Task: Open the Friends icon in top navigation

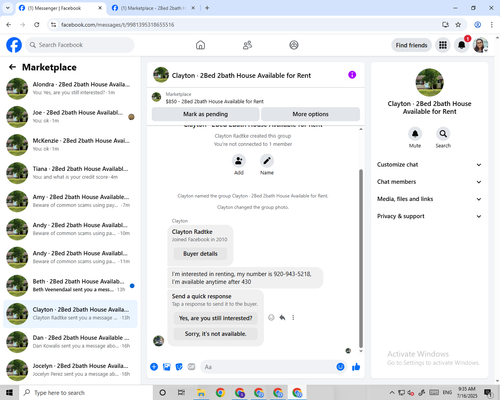Action: pos(247,45)
